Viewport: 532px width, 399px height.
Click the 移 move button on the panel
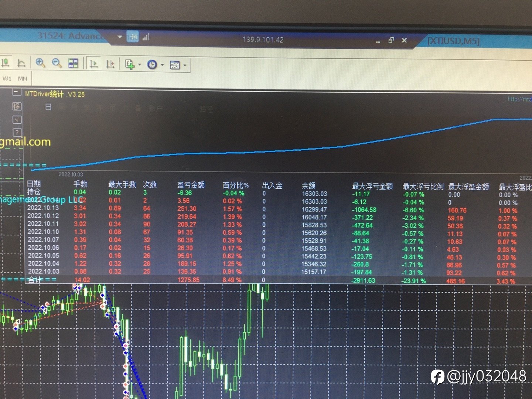click(x=17, y=106)
